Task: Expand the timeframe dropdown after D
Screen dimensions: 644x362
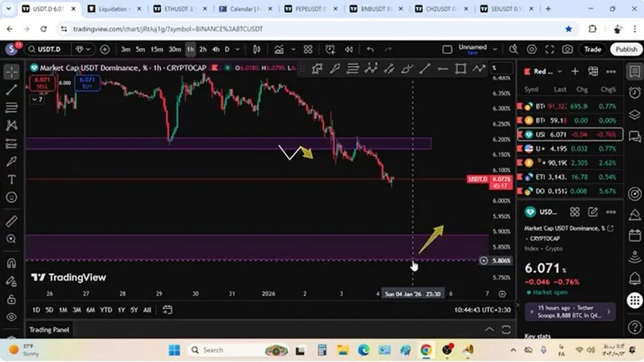Action: click(x=238, y=49)
